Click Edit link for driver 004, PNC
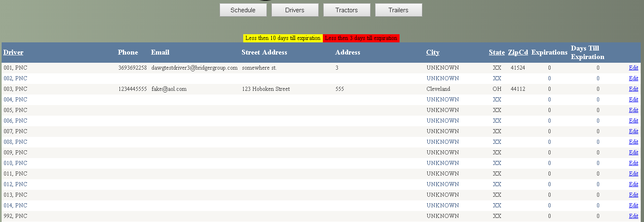 (x=633, y=99)
